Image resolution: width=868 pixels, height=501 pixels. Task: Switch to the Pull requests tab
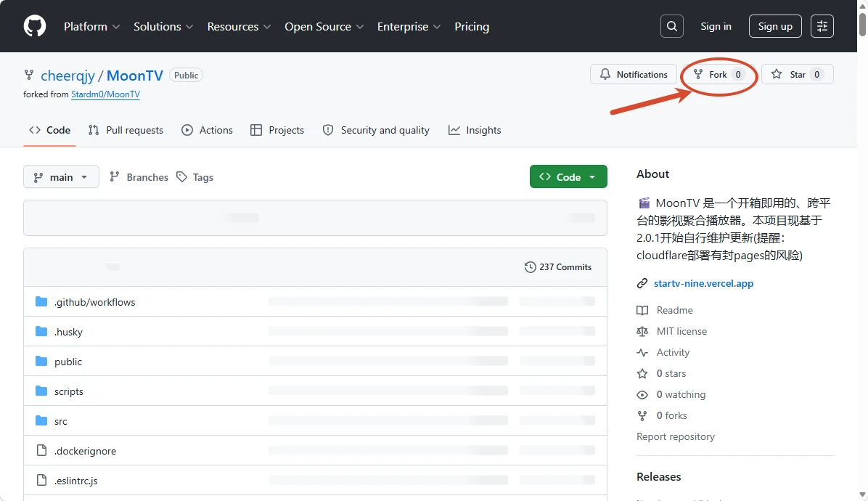(x=126, y=130)
